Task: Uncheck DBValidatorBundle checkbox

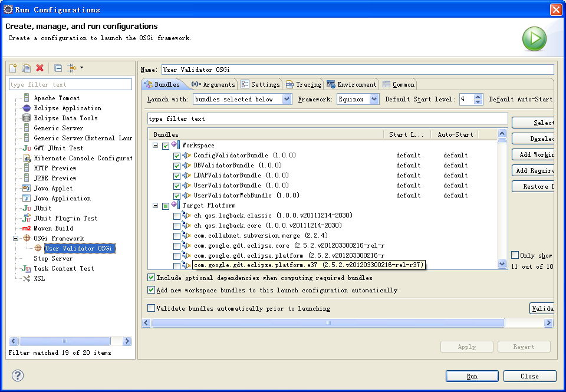Action: (176, 166)
